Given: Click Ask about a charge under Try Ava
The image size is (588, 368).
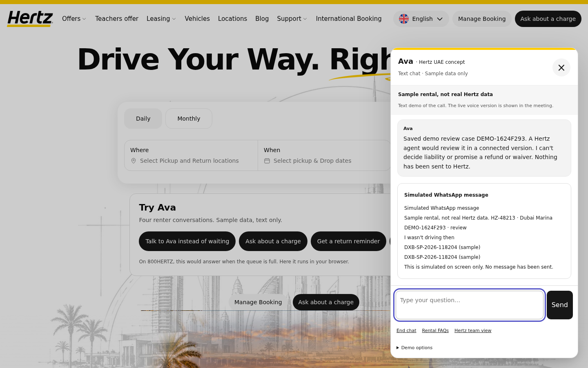Looking at the screenshot, I should 273,241.
